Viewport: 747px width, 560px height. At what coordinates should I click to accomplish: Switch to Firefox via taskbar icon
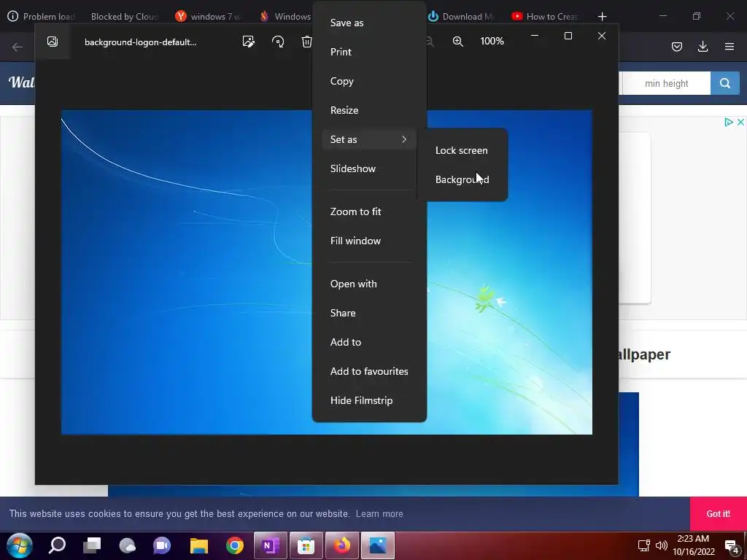(341, 545)
